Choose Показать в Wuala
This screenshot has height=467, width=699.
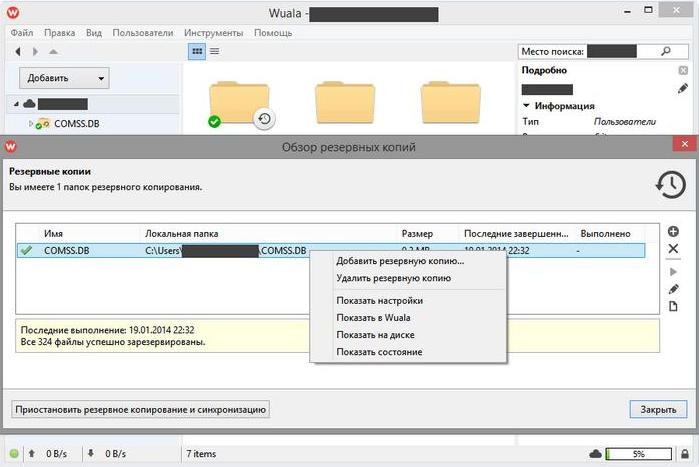(x=373, y=318)
